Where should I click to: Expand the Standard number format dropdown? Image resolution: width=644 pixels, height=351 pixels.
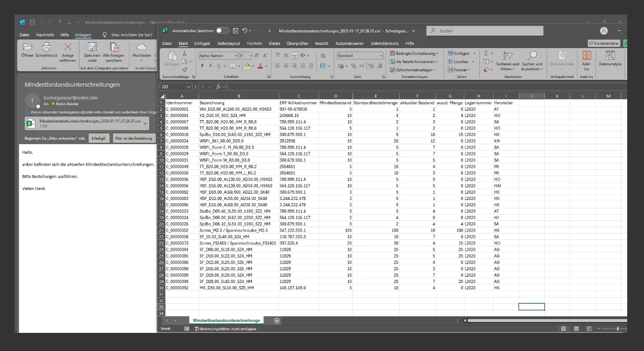pyautogui.click(x=381, y=56)
